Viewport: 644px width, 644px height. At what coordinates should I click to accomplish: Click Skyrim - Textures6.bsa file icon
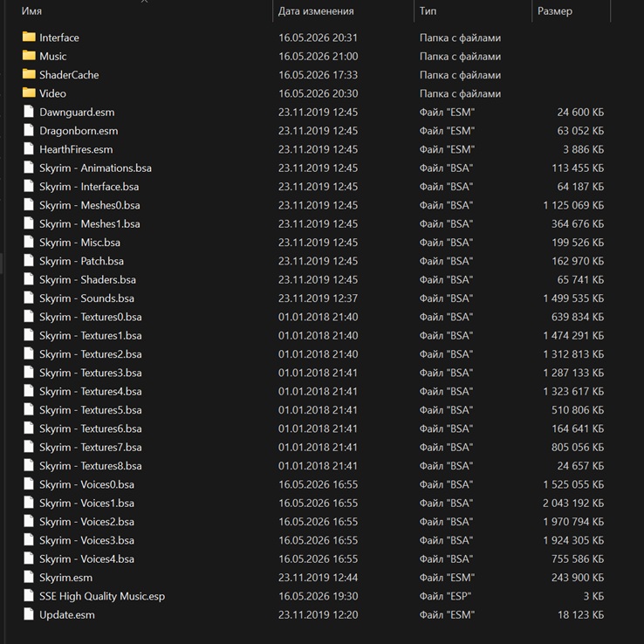click(29, 428)
